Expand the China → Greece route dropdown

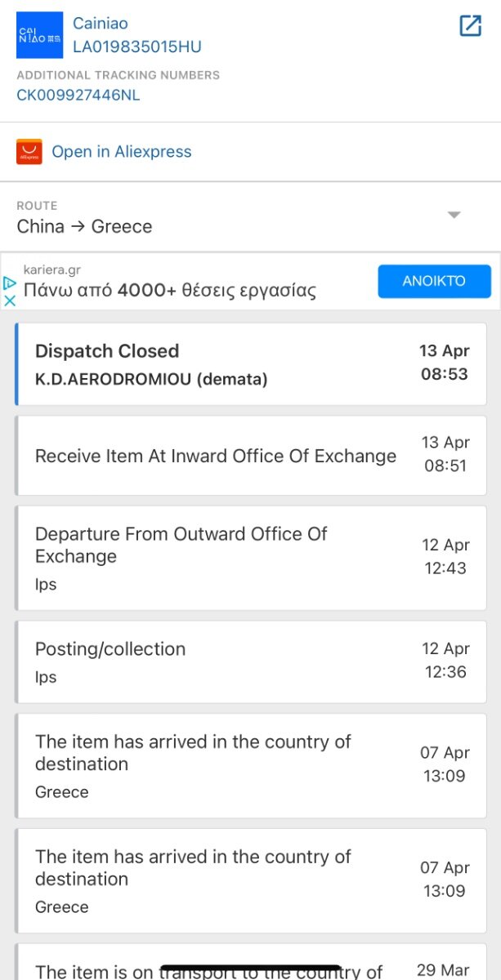click(x=454, y=215)
